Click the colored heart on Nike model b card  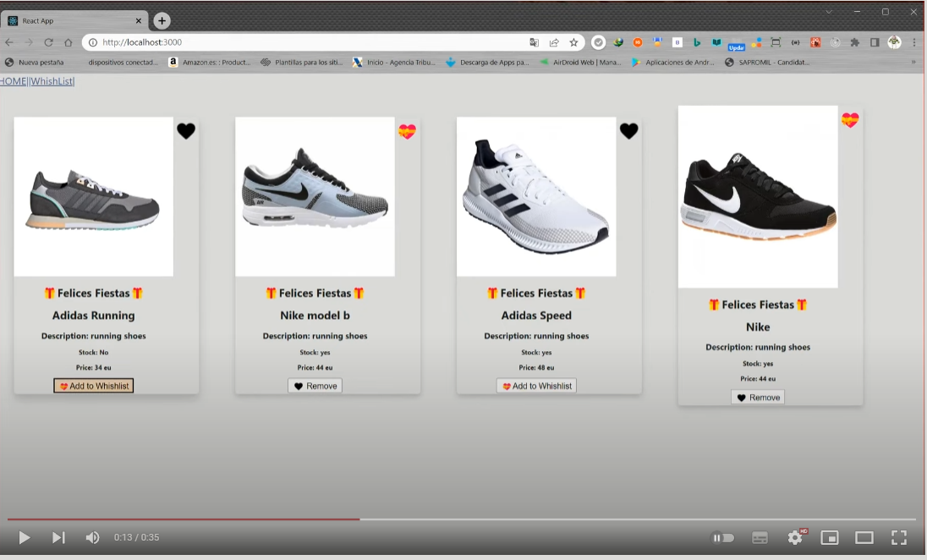pos(407,131)
